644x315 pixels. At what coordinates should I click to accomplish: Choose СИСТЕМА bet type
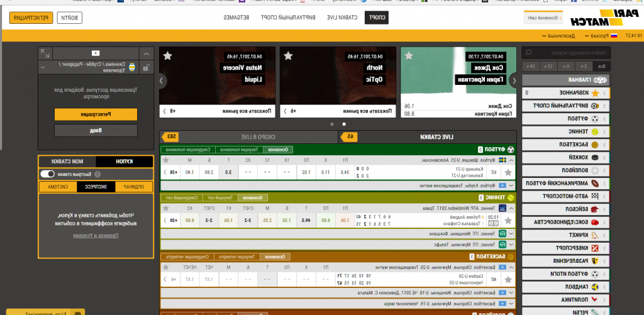click(58, 187)
